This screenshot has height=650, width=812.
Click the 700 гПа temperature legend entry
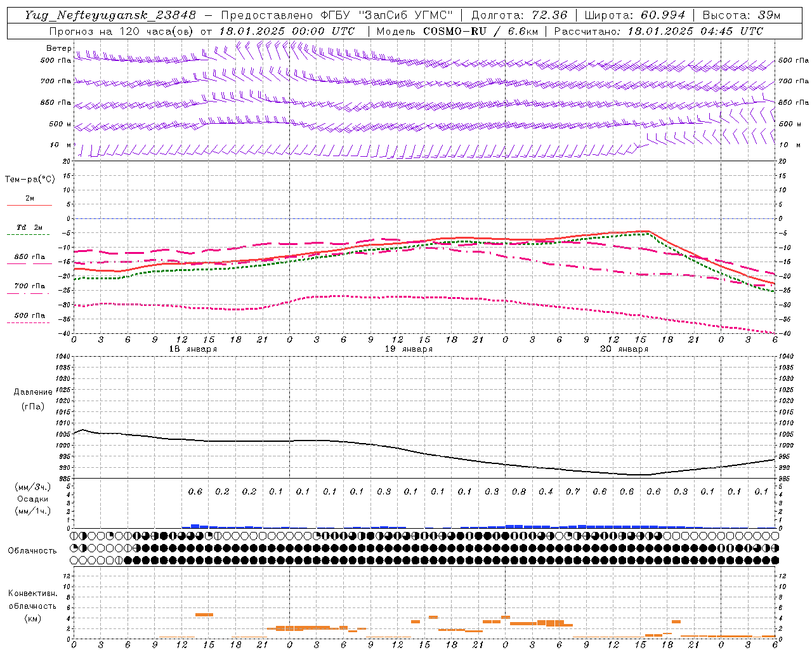[x=29, y=289]
